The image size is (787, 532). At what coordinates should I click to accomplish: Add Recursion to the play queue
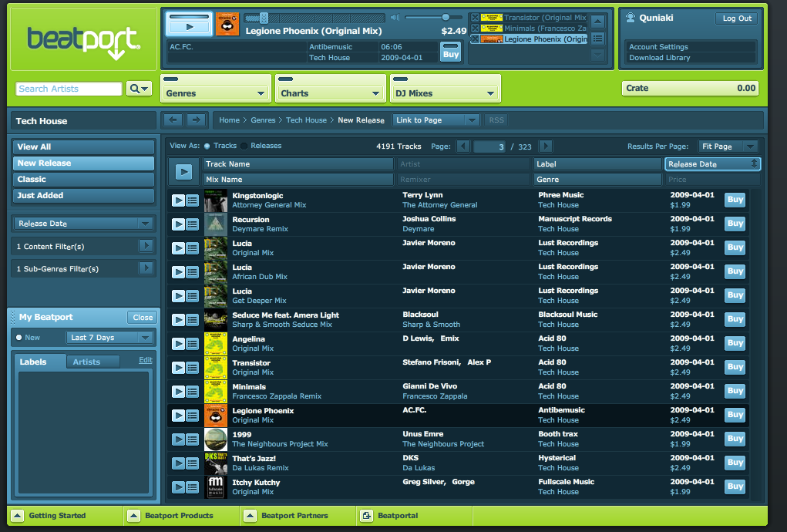point(192,224)
